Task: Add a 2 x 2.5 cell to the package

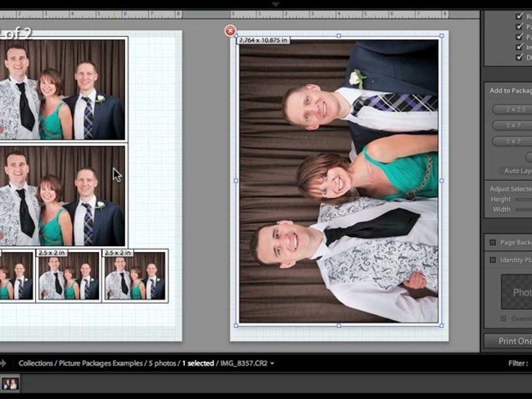Action: [512, 109]
